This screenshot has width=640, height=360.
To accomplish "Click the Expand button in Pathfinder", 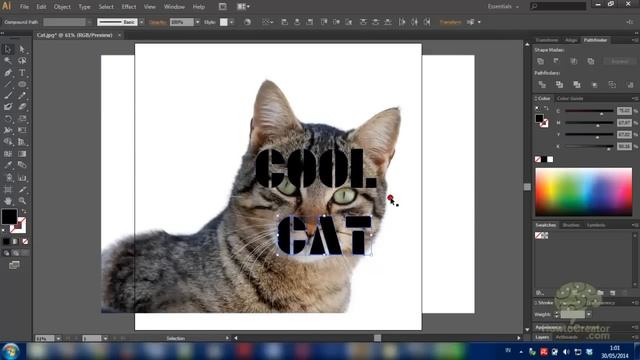I will click(620, 61).
